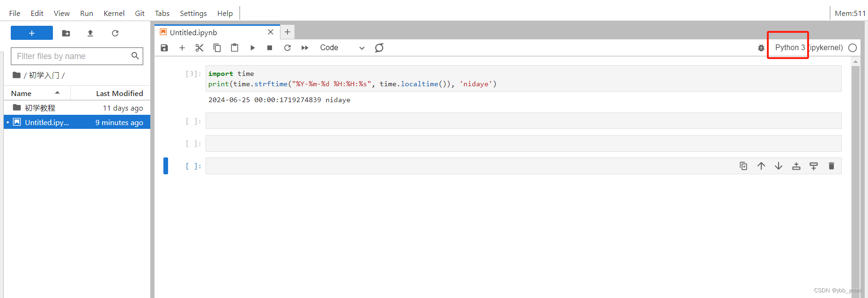The height and width of the screenshot is (298, 868).
Task: Open the Kernel menu
Action: [114, 13]
